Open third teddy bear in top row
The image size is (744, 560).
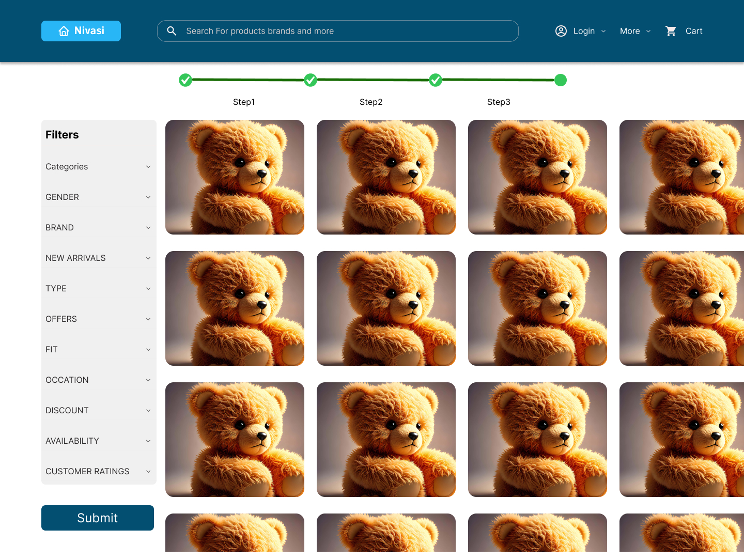pos(537,177)
